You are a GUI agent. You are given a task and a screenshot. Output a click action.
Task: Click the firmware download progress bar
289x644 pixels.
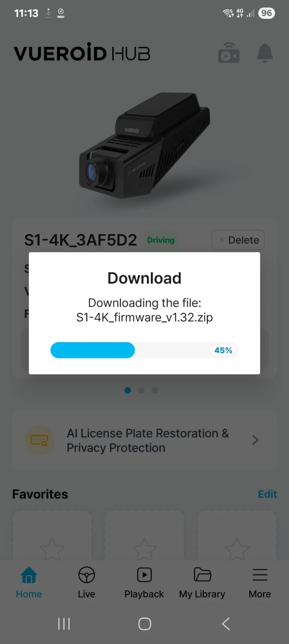[144, 350]
